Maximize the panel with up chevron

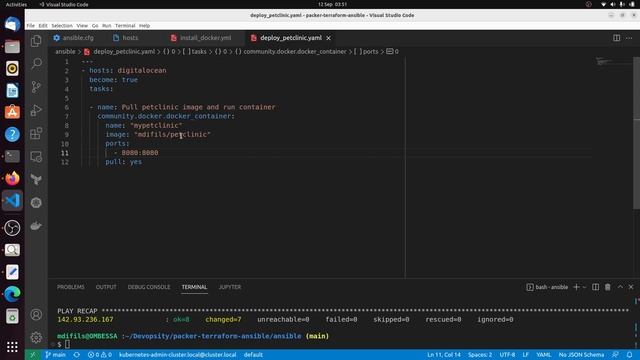click(620, 287)
